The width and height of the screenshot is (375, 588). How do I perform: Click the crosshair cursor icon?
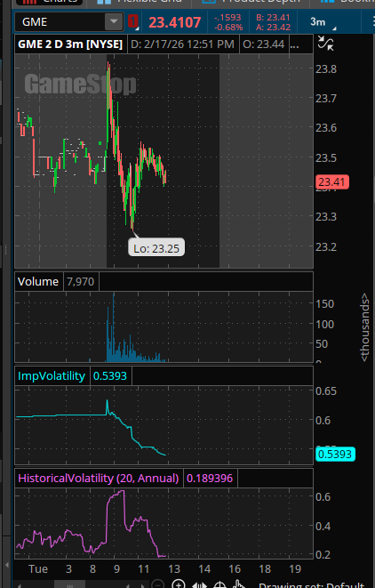[219, 585]
